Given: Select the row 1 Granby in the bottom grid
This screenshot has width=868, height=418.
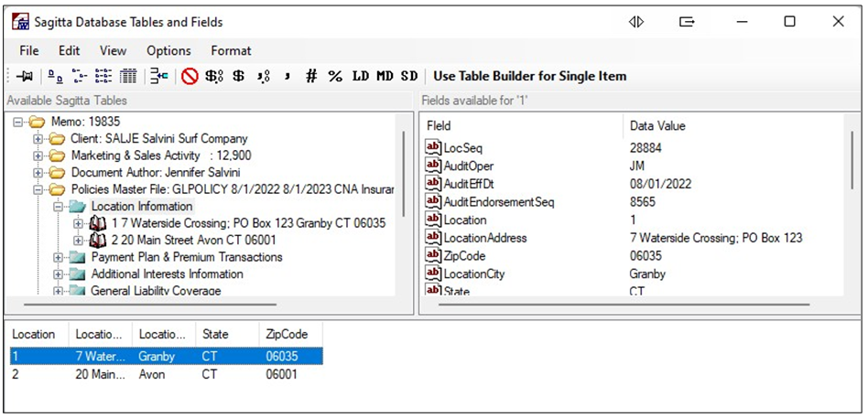Looking at the screenshot, I should pos(166,357).
